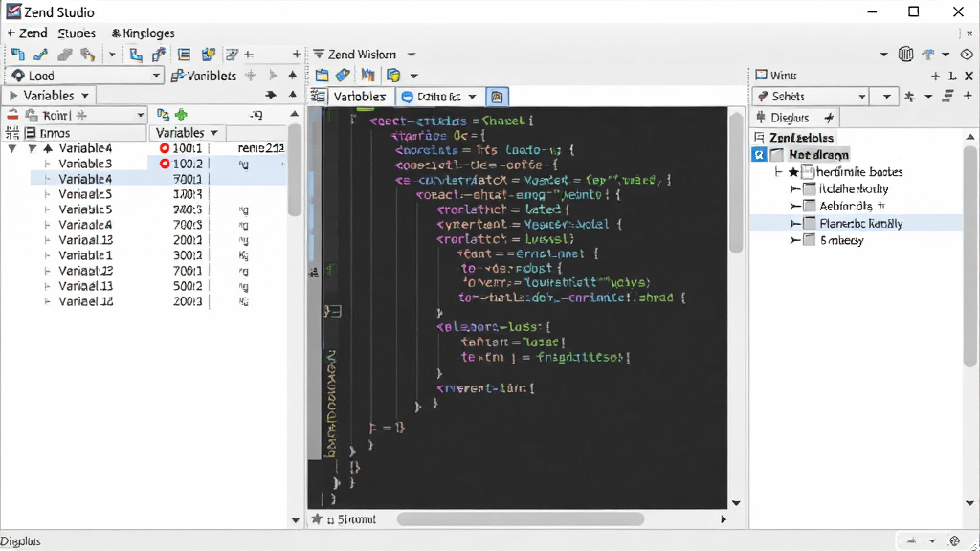The height and width of the screenshot is (551, 980).
Task: Click the circular arrow icon at far top right
Action: pyautogui.click(x=967, y=55)
